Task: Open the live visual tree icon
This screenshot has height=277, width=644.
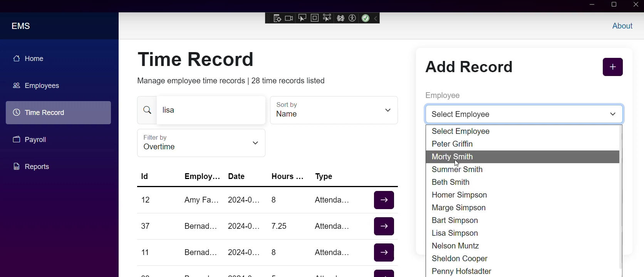Action: 277,19
